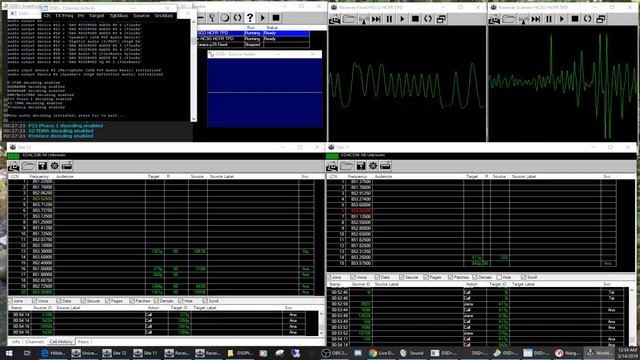Enable Hide checkbox in Site 11 window

pos(499,277)
